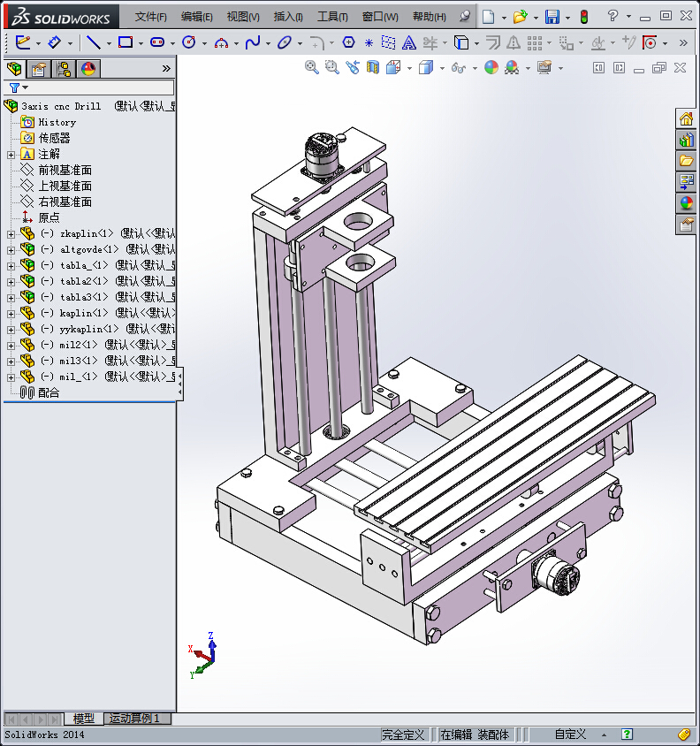Switch to the 模型 tab
Screen dimensions: 700x746
point(84,719)
